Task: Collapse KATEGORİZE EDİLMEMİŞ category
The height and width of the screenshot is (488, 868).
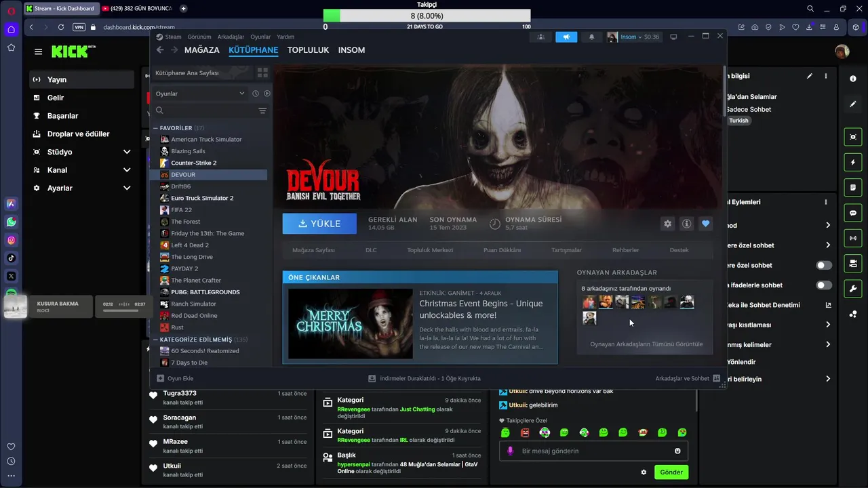Action: click(155, 340)
